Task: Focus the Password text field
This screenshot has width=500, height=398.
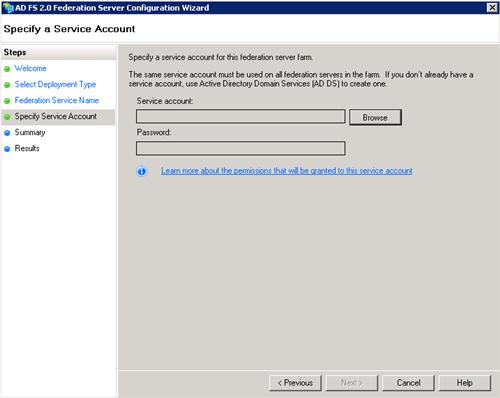Action: pos(241,148)
